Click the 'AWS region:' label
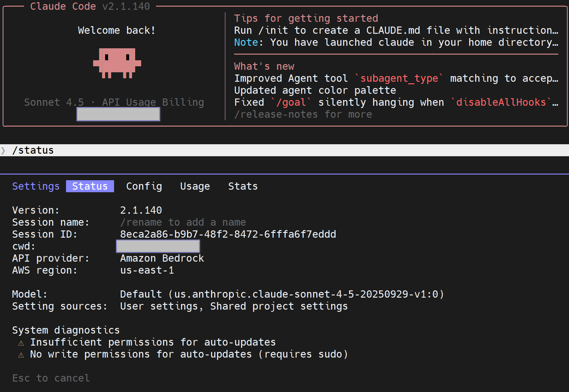This screenshot has width=569, height=392. click(45, 270)
